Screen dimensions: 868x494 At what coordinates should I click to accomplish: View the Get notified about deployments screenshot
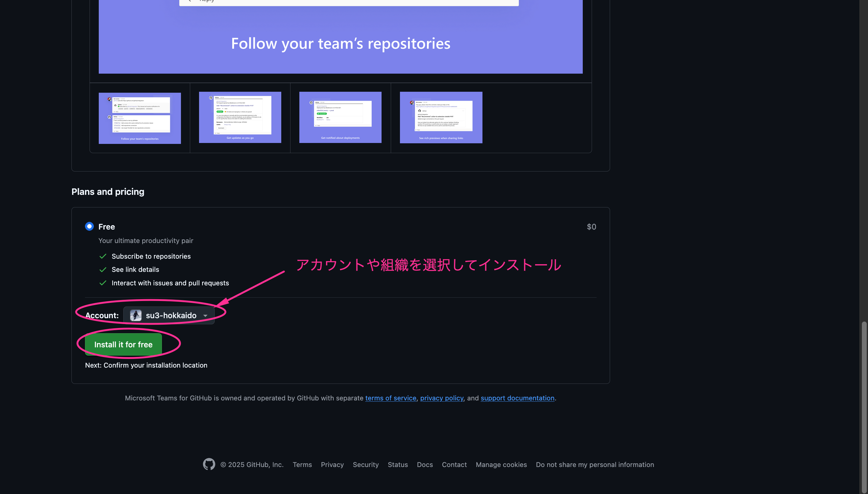click(x=340, y=117)
